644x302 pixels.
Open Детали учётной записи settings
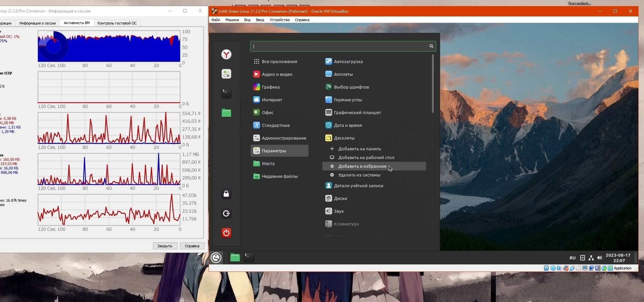pos(374,186)
